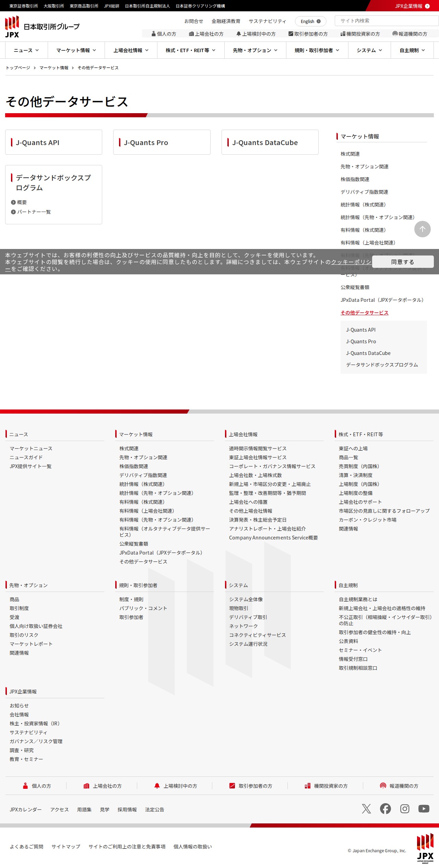Viewport: 439px width, 868px height.
Task: Click the JPX logo at page bottom
Action: pos(425,848)
